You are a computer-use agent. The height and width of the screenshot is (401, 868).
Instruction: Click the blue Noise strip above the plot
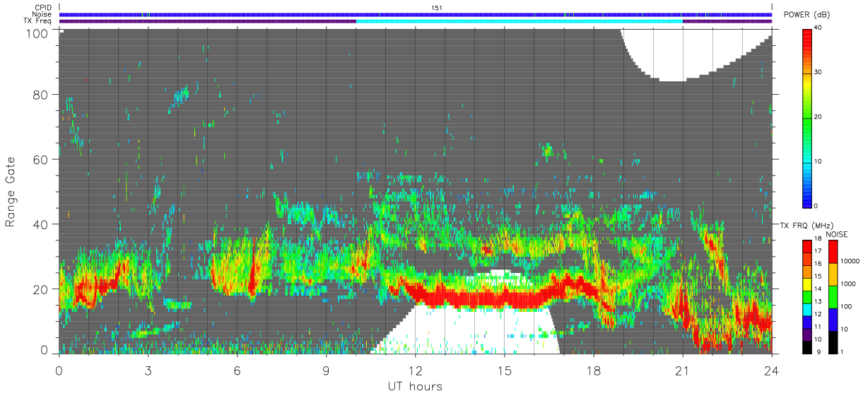pyautogui.click(x=416, y=14)
